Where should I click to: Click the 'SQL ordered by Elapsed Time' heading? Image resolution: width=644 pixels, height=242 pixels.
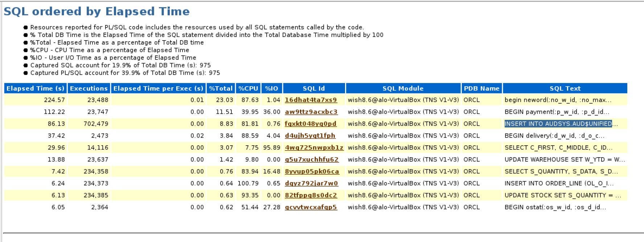97,12
